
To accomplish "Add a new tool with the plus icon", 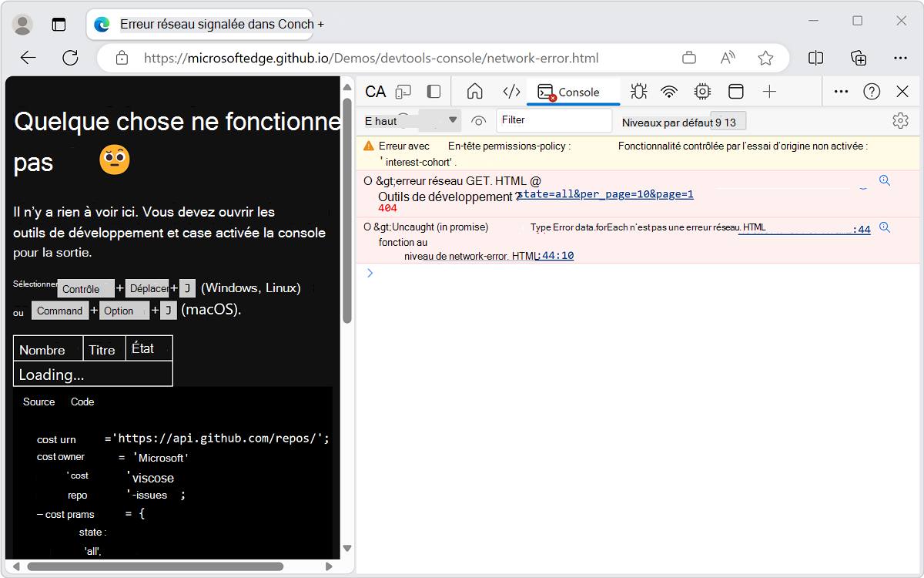I will point(769,91).
